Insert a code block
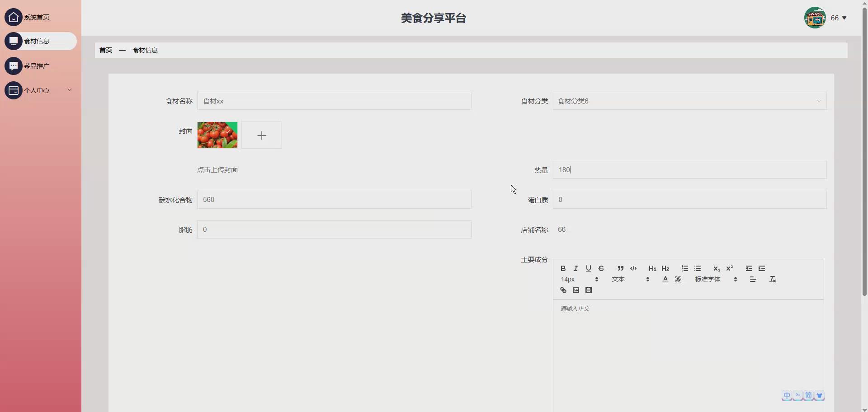 point(634,268)
